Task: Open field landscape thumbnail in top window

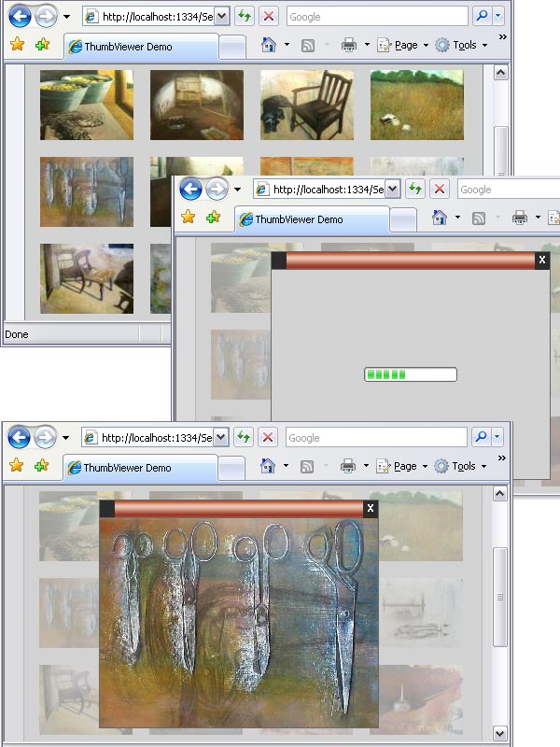Action: pyautogui.click(x=417, y=105)
